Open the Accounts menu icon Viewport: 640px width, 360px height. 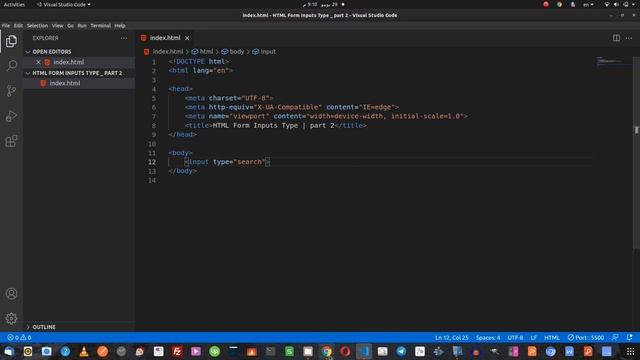11,293
